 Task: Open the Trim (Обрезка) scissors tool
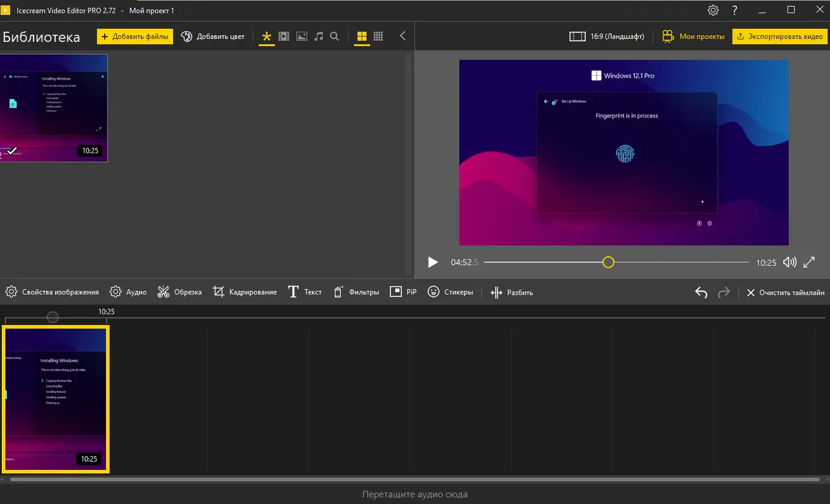[179, 292]
